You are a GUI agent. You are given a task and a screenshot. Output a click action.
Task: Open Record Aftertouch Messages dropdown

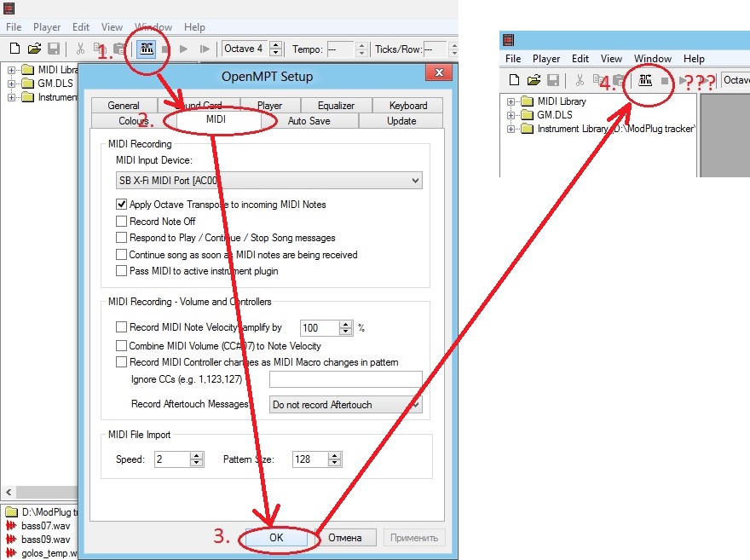point(345,405)
